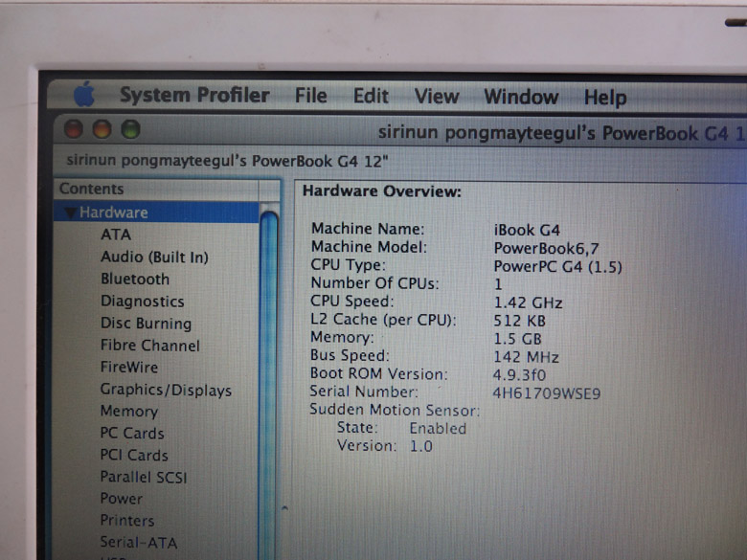Open the Apple menu

[84, 94]
